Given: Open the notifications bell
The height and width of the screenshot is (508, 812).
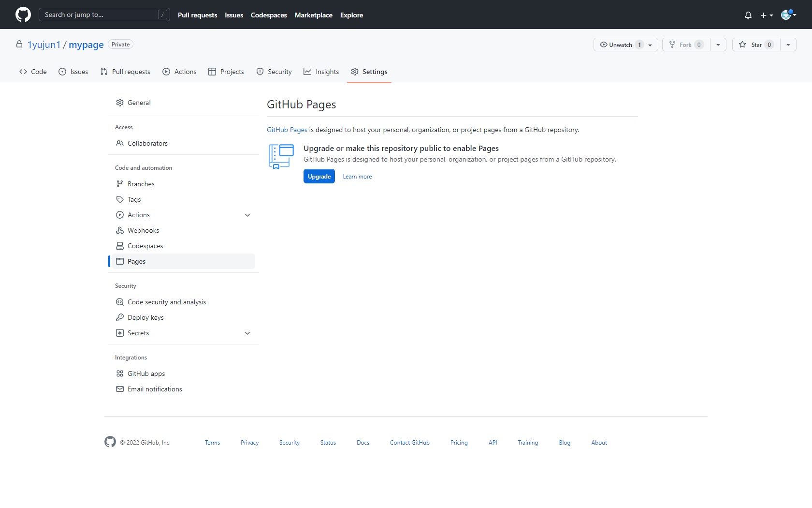Looking at the screenshot, I should (748, 15).
